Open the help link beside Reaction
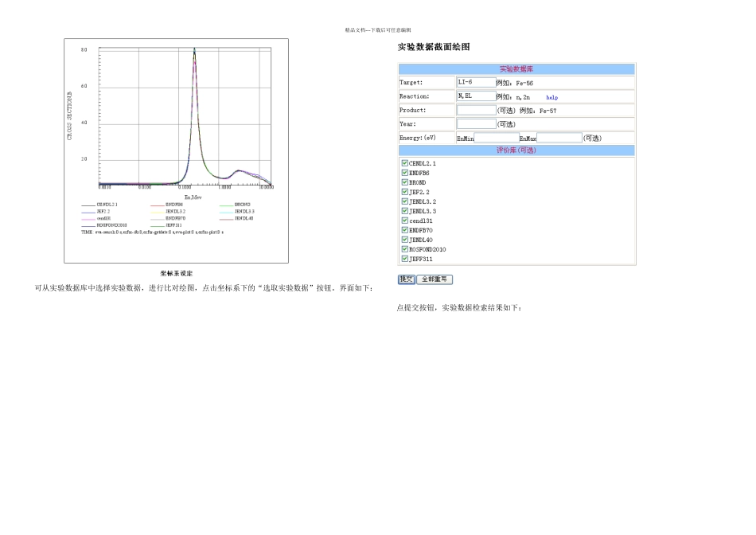Viewport: 756px width, 535px height. click(551, 97)
